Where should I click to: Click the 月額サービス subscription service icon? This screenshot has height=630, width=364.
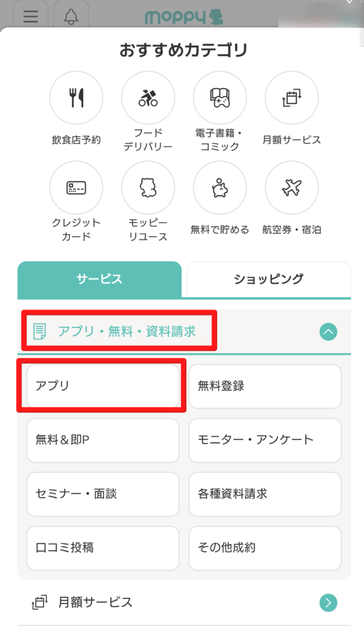click(x=291, y=97)
